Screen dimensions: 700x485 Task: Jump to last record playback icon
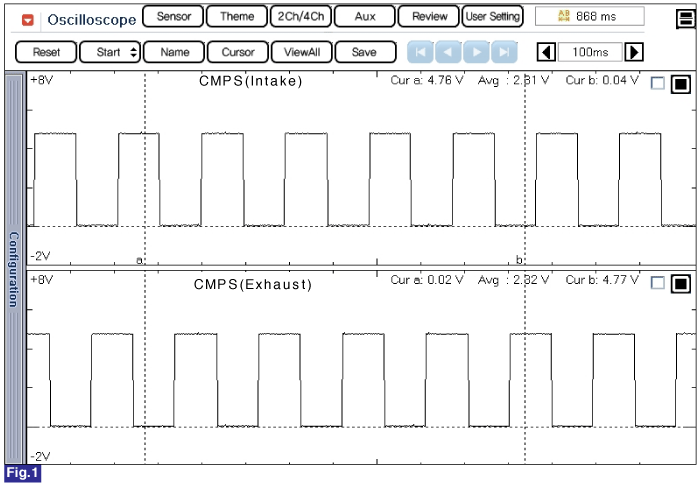(x=504, y=52)
